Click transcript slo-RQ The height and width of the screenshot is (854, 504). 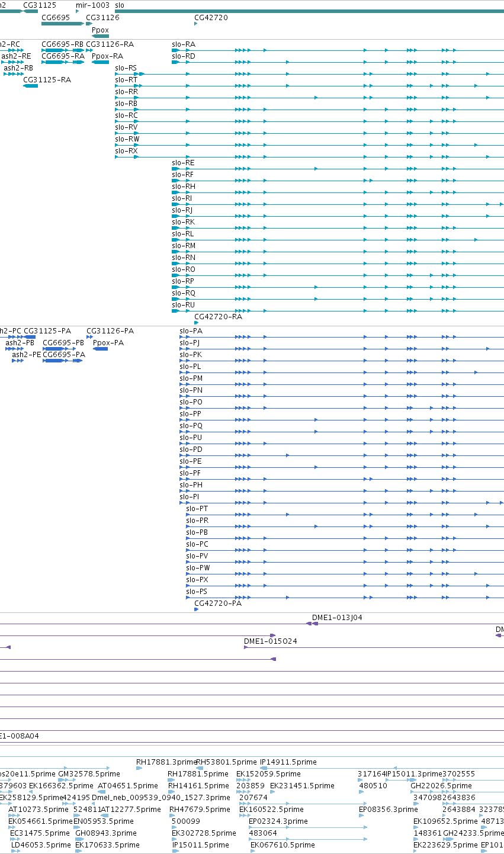click(x=184, y=293)
